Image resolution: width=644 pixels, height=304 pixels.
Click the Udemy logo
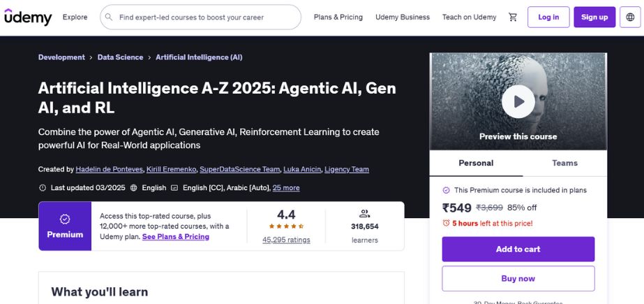click(28, 17)
